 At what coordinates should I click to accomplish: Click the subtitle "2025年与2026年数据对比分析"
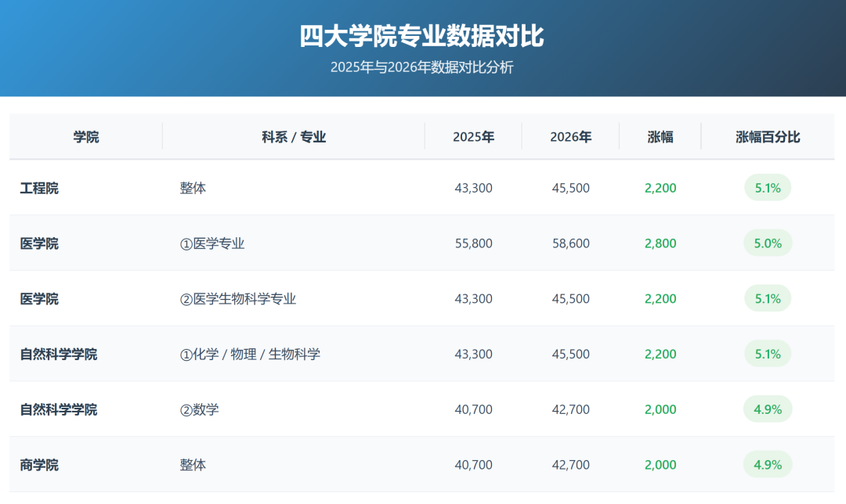pos(422,67)
